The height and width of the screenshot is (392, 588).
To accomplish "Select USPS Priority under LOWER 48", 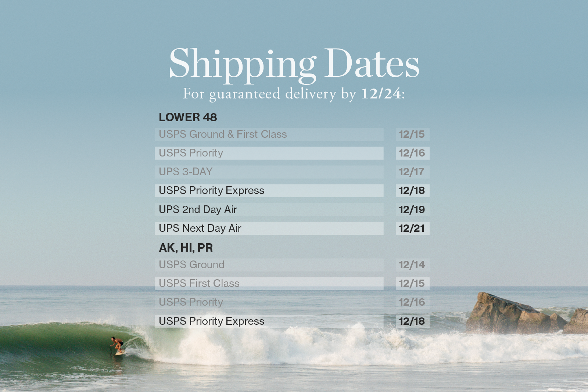I will coord(269,153).
